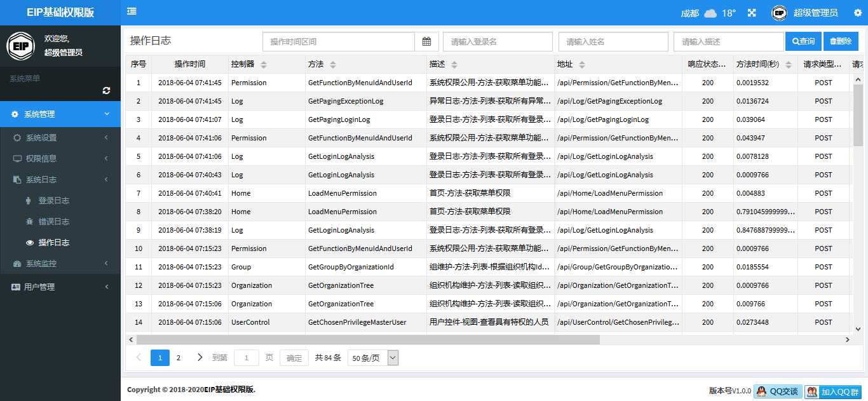
Task: Sort by 控制器 column arrows
Action: tap(264, 65)
